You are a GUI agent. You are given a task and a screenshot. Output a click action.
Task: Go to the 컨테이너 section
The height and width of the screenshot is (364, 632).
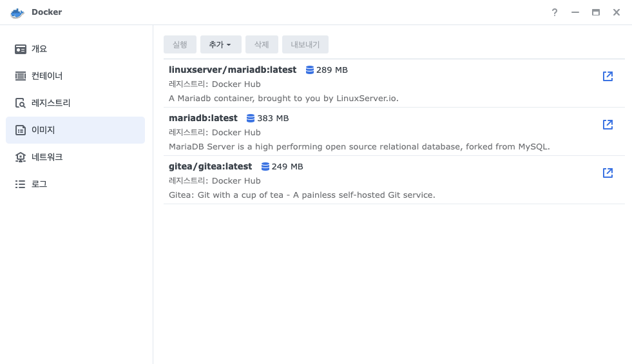pyautogui.click(x=75, y=76)
